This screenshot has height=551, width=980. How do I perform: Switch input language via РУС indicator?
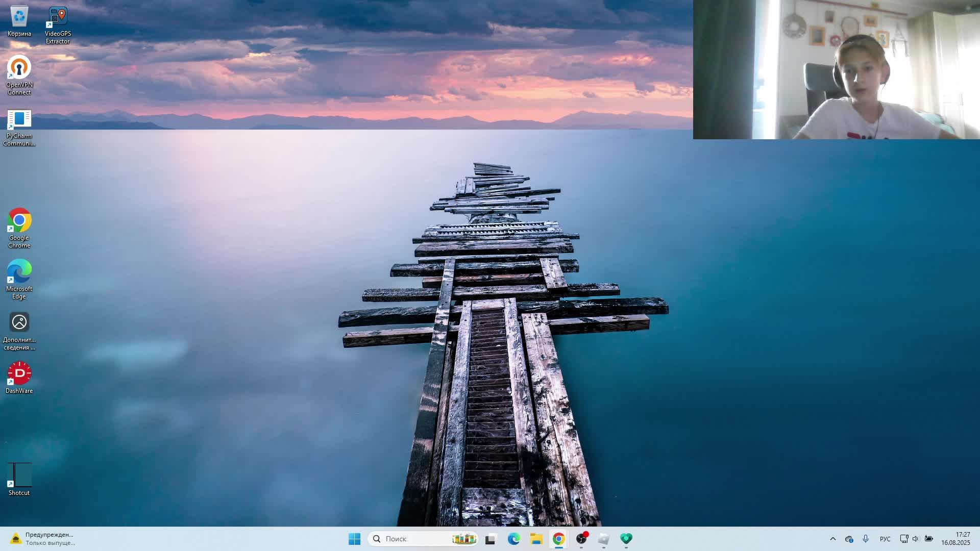[885, 539]
